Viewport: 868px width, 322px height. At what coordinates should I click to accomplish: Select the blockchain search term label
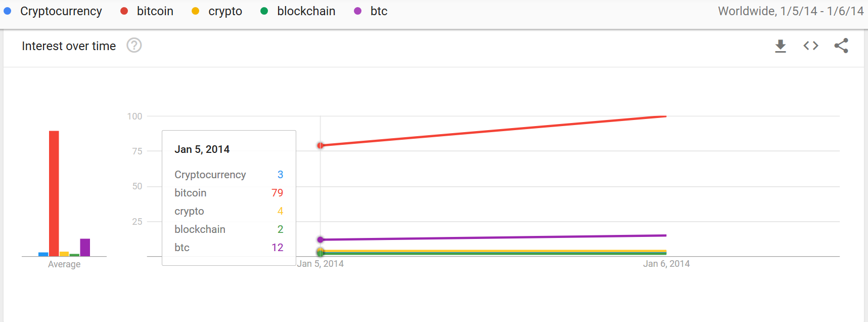pyautogui.click(x=306, y=11)
